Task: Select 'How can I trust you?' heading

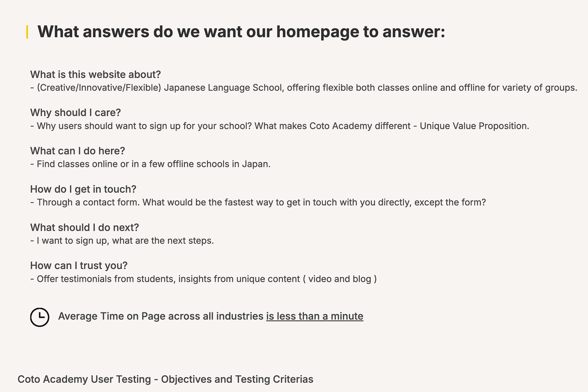Action: tap(79, 266)
